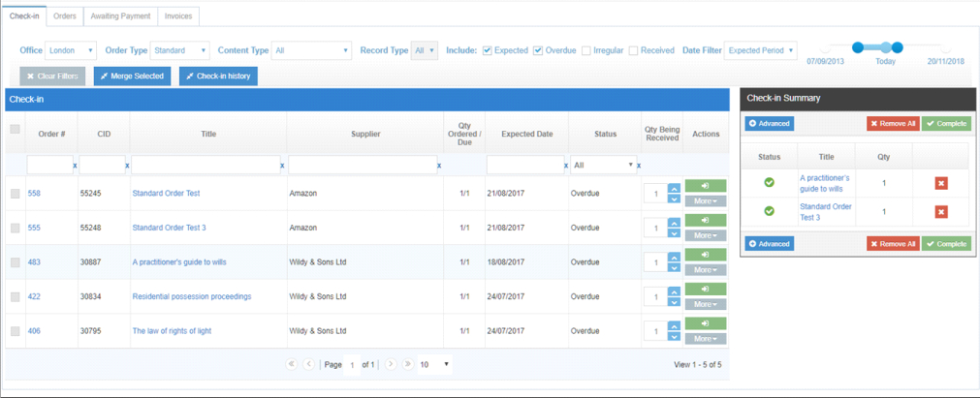This screenshot has width=980, height=398.
Task: Enable the Received checkbox
Action: click(634, 50)
